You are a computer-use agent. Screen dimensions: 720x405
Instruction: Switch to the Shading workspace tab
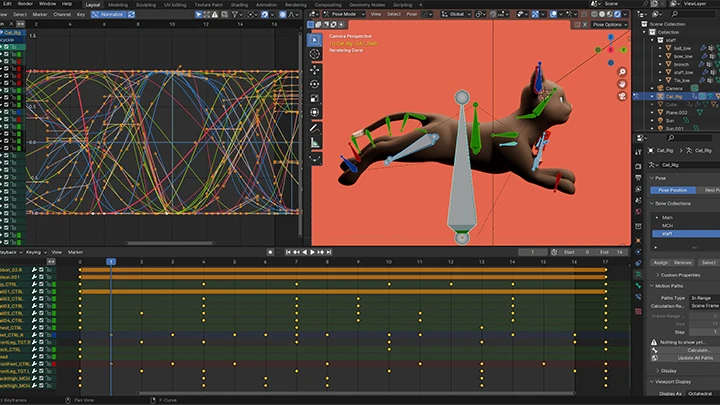click(x=239, y=5)
